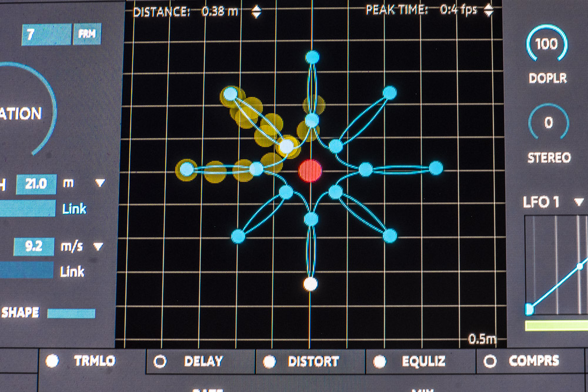Click the STEREO knob showing 0
This screenshot has width=588, height=392.
[549, 123]
